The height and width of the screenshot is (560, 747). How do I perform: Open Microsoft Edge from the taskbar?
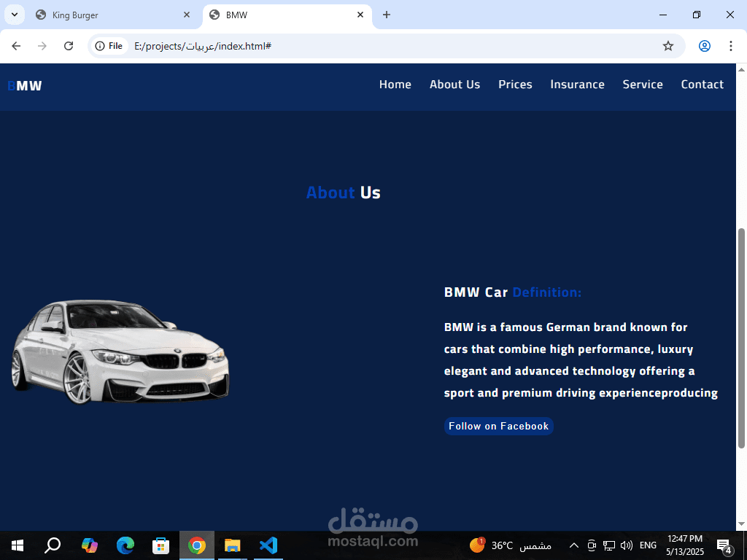pos(125,545)
